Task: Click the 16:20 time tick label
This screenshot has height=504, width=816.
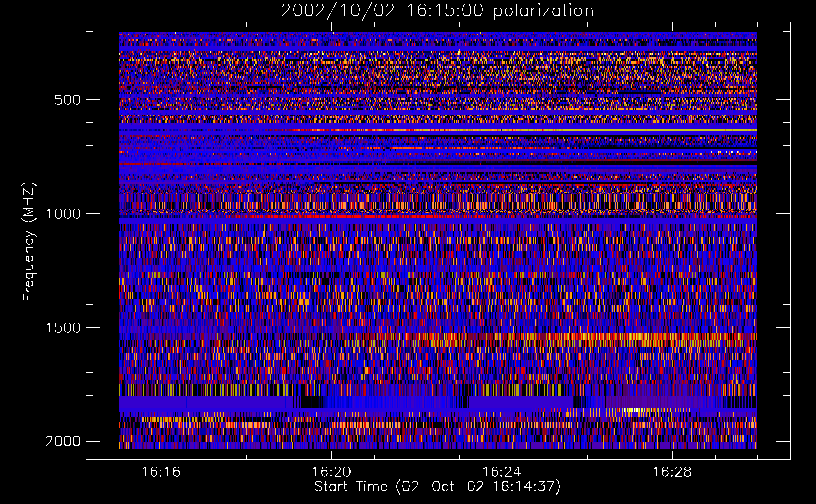Action: pos(331,472)
